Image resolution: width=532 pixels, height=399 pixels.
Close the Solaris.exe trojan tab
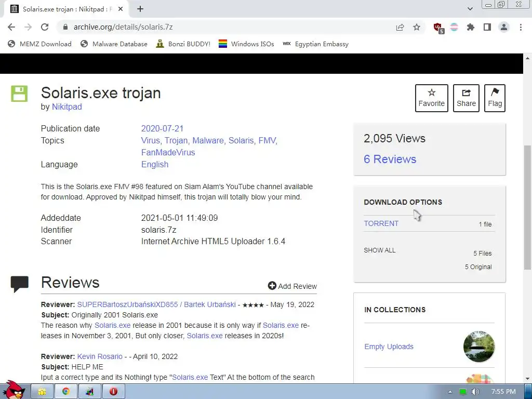[121, 9]
